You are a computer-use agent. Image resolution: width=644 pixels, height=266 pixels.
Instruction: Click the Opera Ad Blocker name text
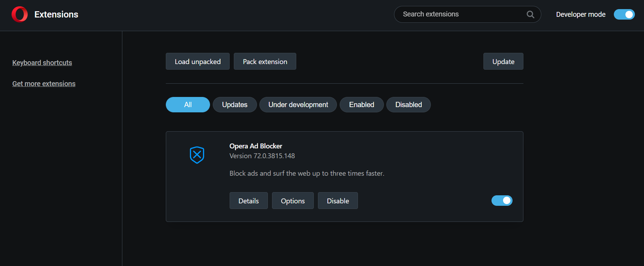click(x=256, y=146)
